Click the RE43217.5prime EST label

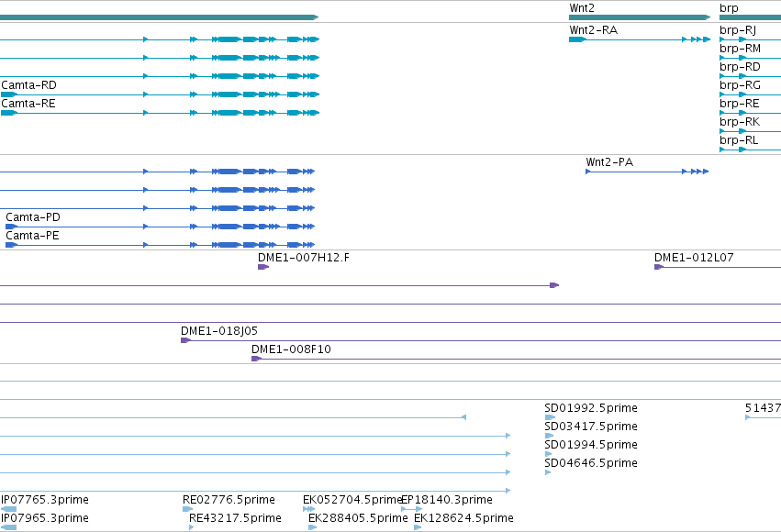click(235, 518)
